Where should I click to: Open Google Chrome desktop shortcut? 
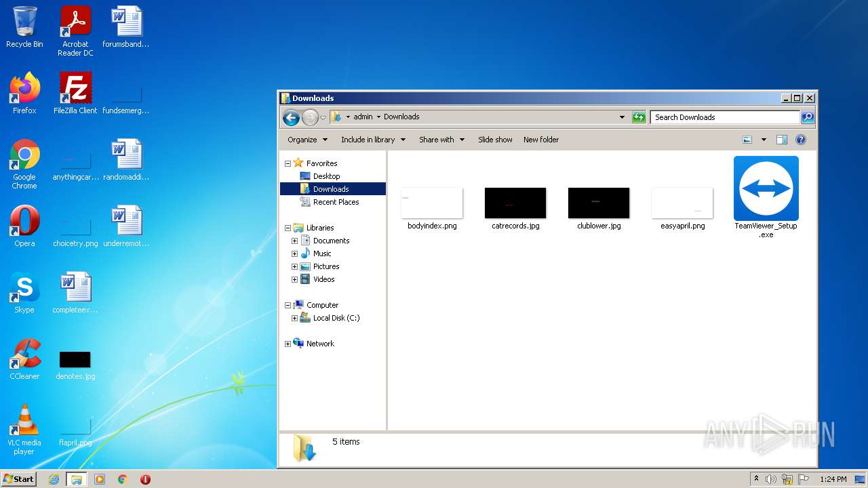pos(24,164)
